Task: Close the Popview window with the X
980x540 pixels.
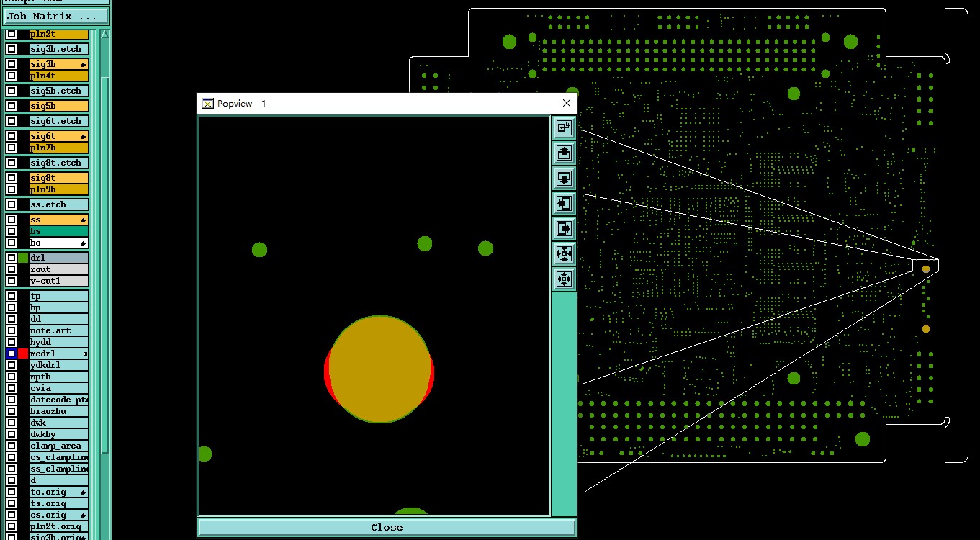Action: tap(567, 104)
